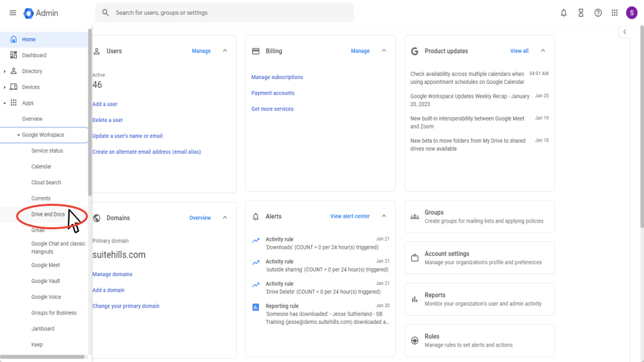Click Payment accounts link
The width and height of the screenshot is (644, 362).
(x=273, y=93)
